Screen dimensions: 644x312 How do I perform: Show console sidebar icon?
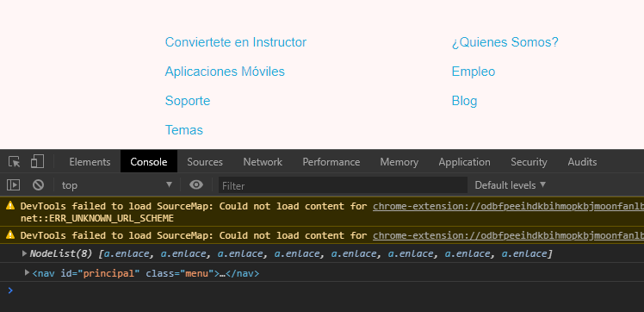[14, 185]
